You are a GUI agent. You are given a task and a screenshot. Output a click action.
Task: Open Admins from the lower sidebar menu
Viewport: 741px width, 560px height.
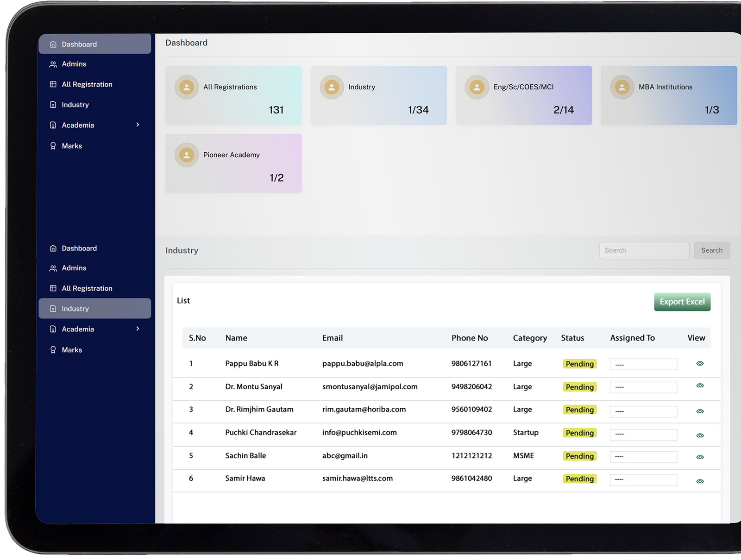coord(74,268)
